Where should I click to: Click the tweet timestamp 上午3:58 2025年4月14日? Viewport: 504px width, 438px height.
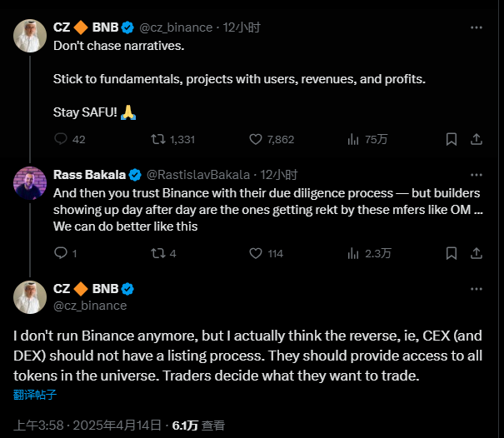(87, 425)
